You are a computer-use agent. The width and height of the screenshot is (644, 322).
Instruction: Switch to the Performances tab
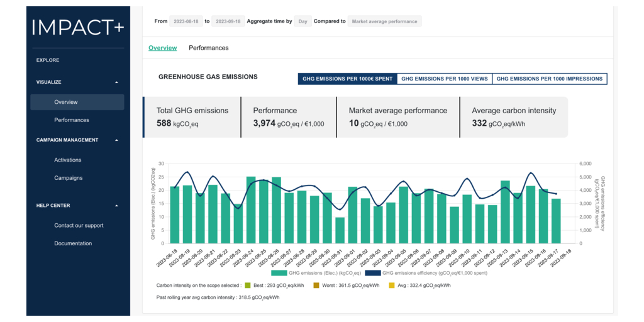pyautogui.click(x=208, y=48)
